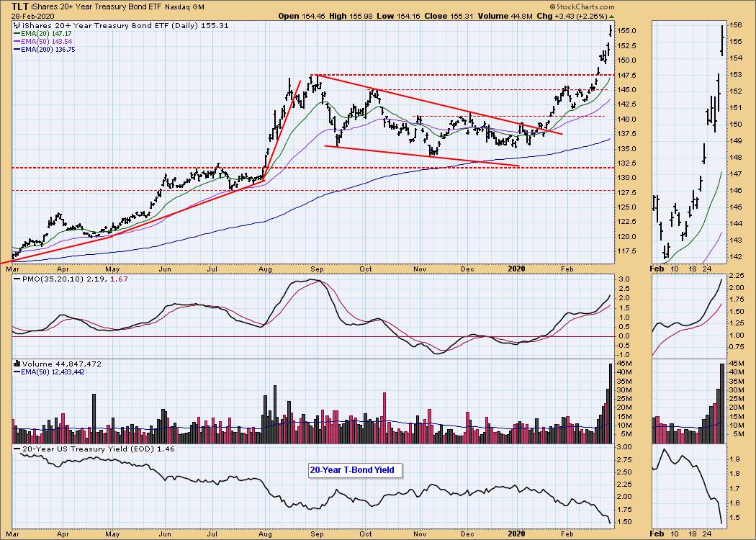Image resolution: width=756 pixels, height=540 pixels.
Task: Click the 156 label on zoom panel axis
Action: (735, 25)
